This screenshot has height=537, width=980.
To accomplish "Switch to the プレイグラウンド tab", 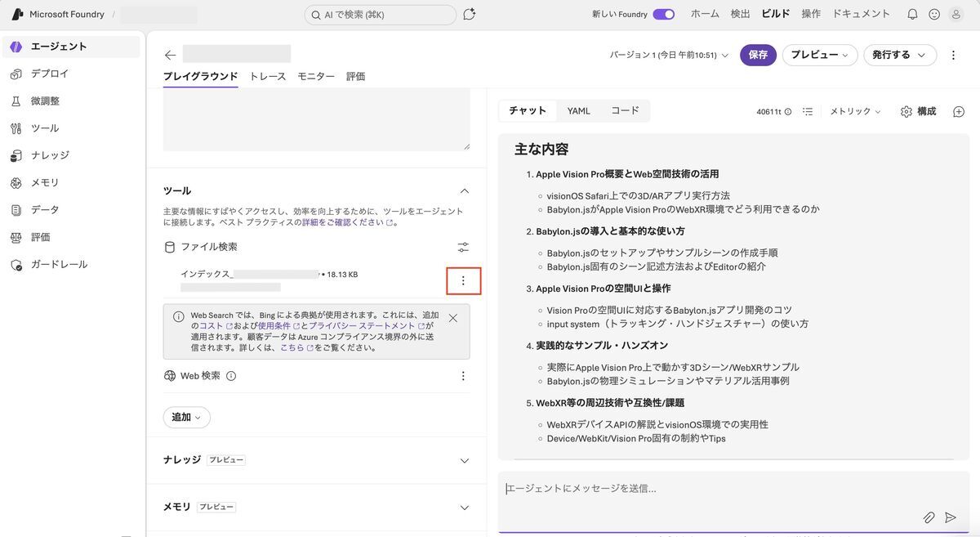I will 200,76.
